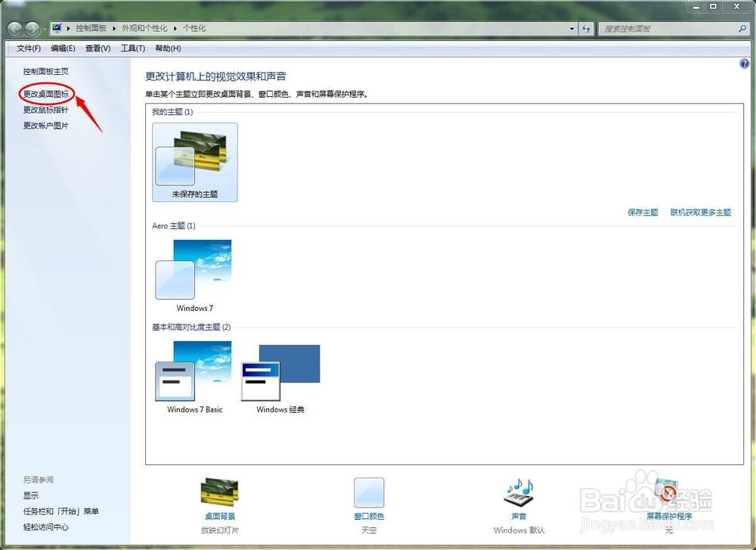Click 个性化 breadcrumb segment
The height and width of the screenshot is (550, 756).
(194, 29)
